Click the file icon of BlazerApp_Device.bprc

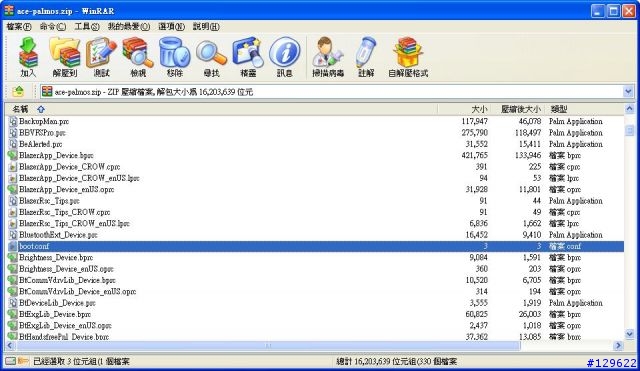click(13, 155)
